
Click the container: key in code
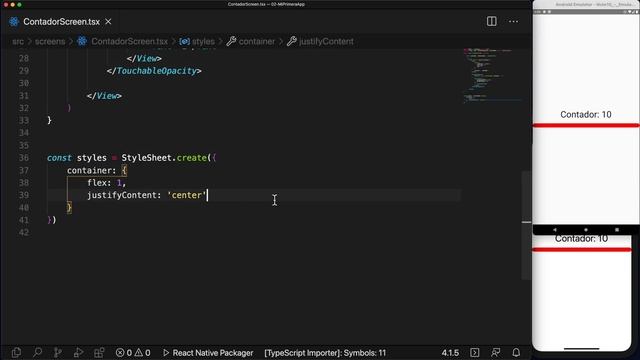pos(91,170)
